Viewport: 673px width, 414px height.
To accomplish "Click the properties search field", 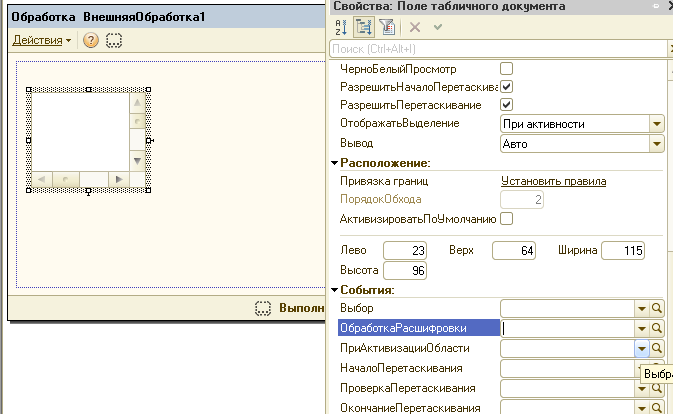I will coord(498,49).
